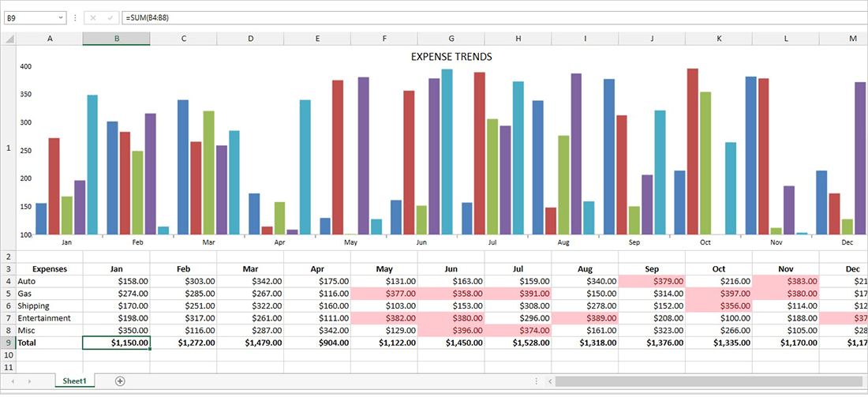
Task: Select column G header
Action: coord(451,39)
